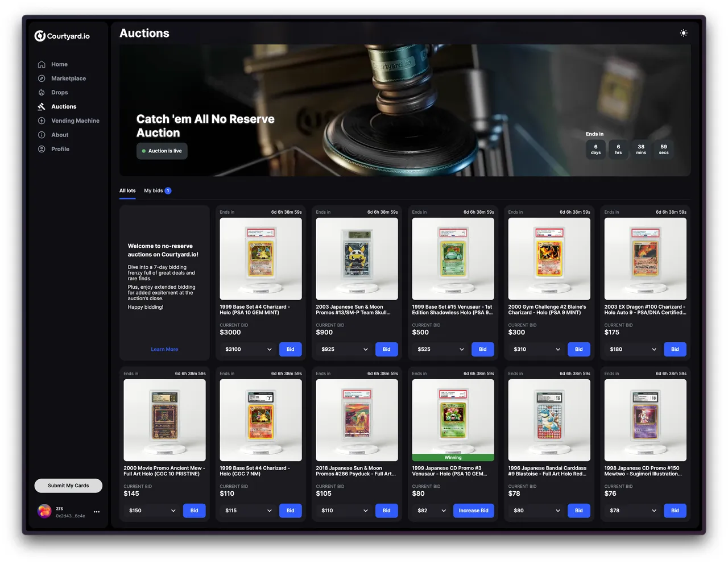Select Auctions in sidebar
Screen dimensions: 728x564
(x=64, y=107)
